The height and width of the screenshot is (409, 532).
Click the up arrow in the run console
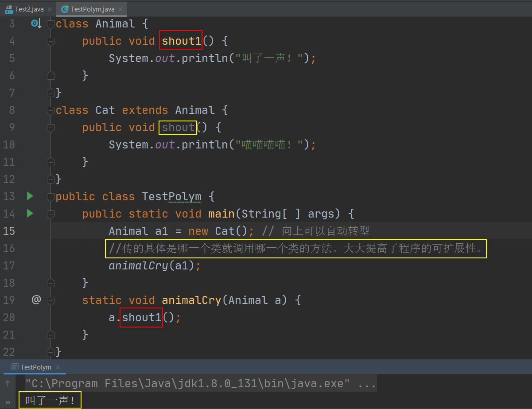[8, 384]
